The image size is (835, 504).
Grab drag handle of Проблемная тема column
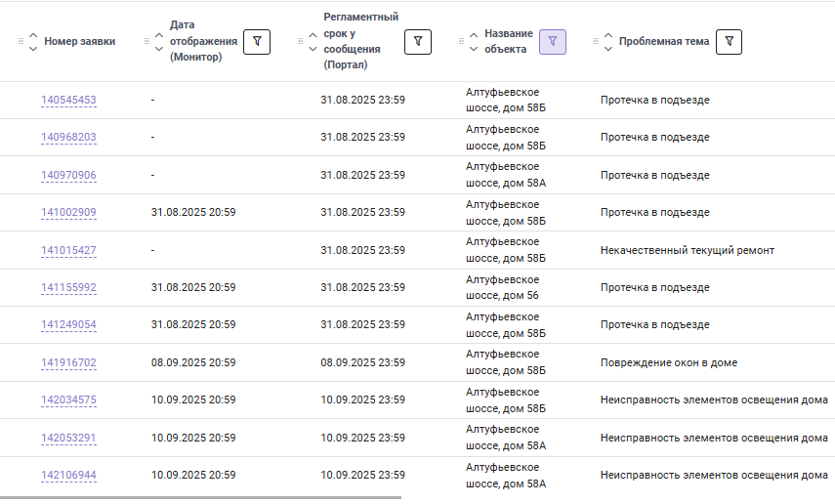(x=596, y=41)
